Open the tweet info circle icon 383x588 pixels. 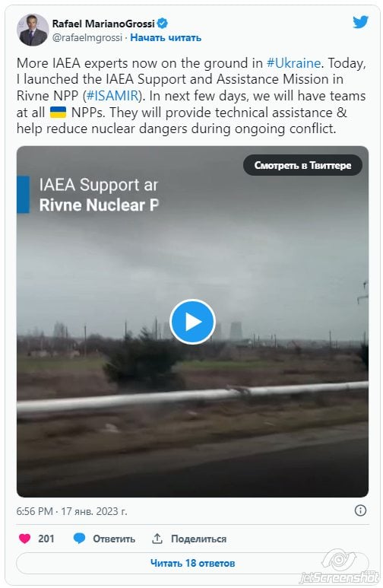coord(360,510)
